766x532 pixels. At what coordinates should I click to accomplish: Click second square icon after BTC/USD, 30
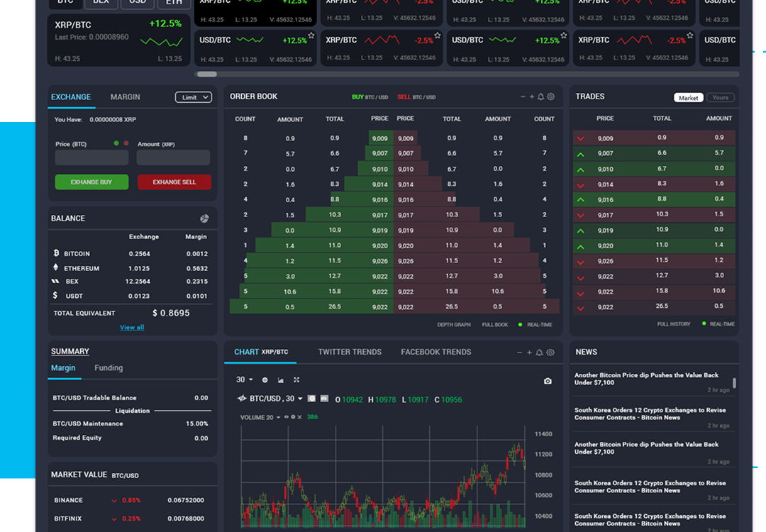tap(324, 399)
